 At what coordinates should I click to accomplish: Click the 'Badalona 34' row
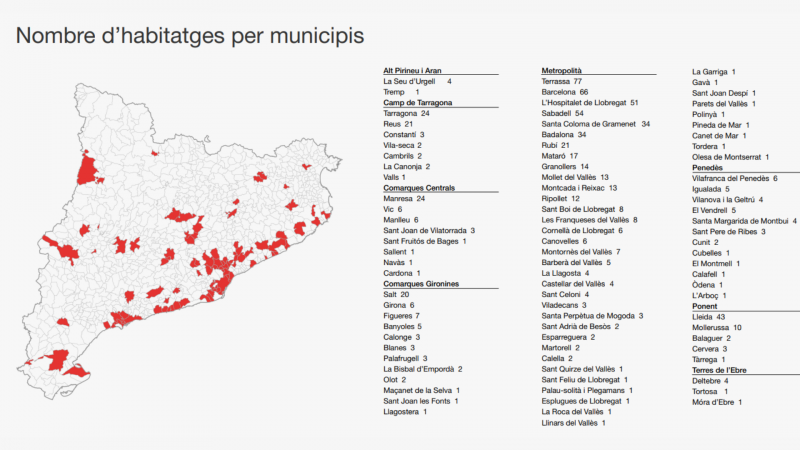[564, 135]
